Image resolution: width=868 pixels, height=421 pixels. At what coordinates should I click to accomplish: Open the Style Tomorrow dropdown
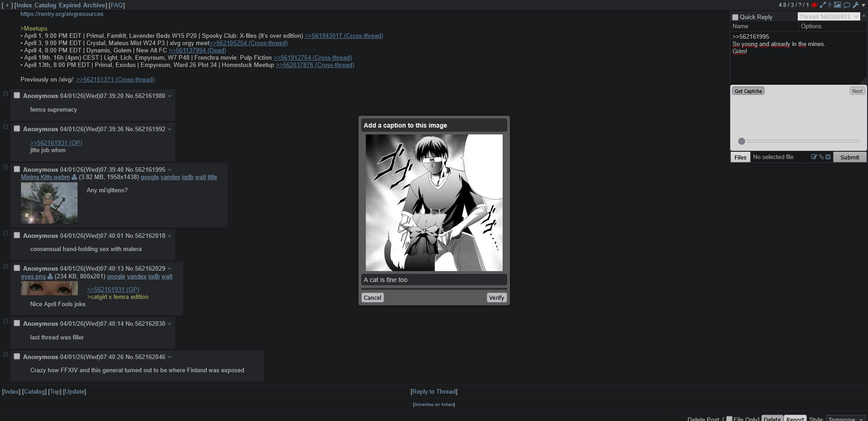(x=846, y=419)
